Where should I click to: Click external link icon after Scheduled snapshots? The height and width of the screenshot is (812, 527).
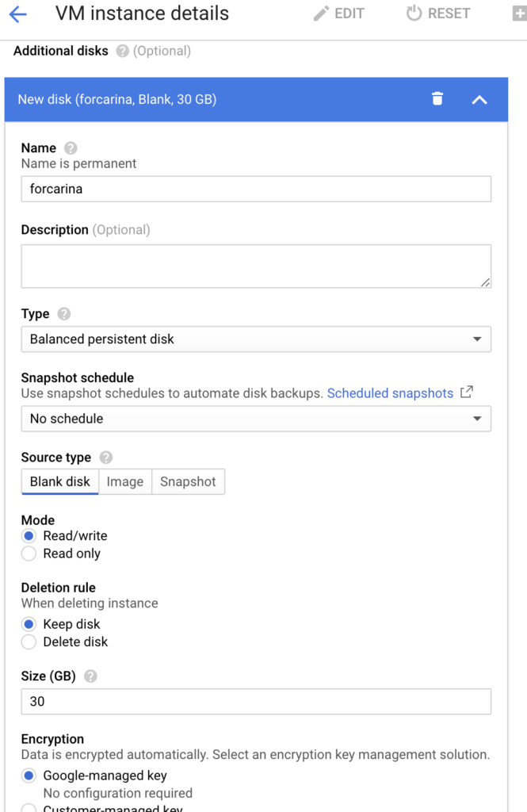point(467,392)
